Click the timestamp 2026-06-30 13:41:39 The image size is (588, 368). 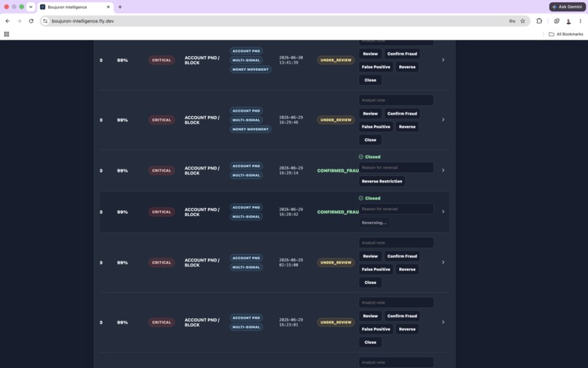[x=290, y=60]
